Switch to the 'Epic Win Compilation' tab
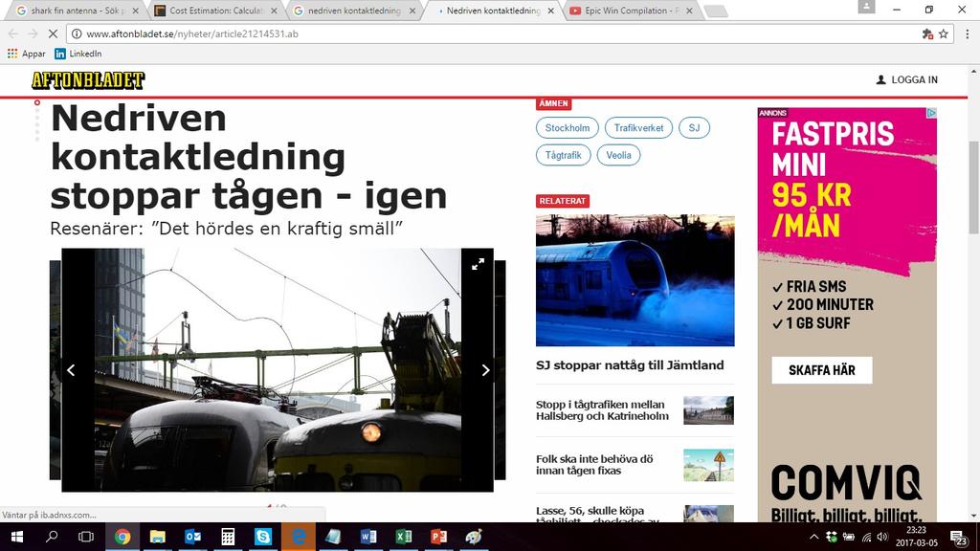 pos(630,11)
